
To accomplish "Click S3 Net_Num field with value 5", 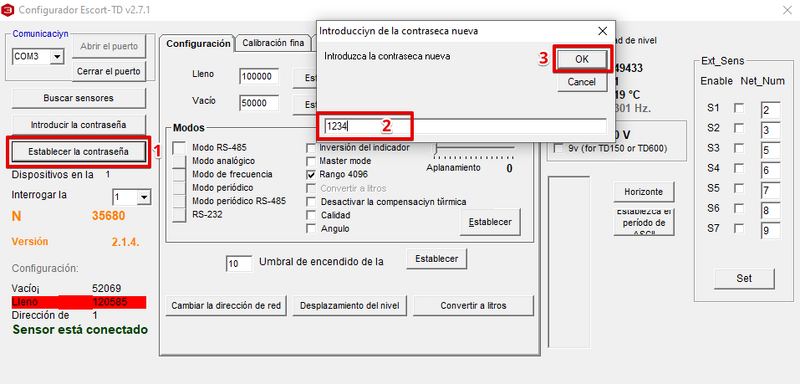I will pyautogui.click(x=770, y=150).
